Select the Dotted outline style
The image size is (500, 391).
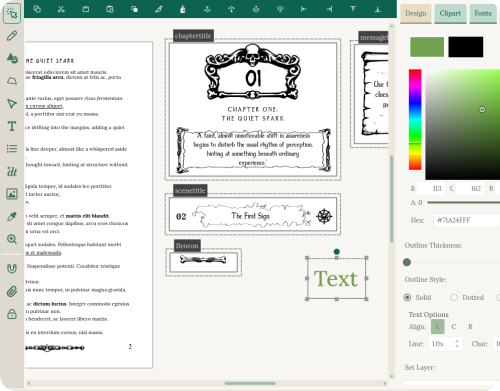click(x=454, y=297)
